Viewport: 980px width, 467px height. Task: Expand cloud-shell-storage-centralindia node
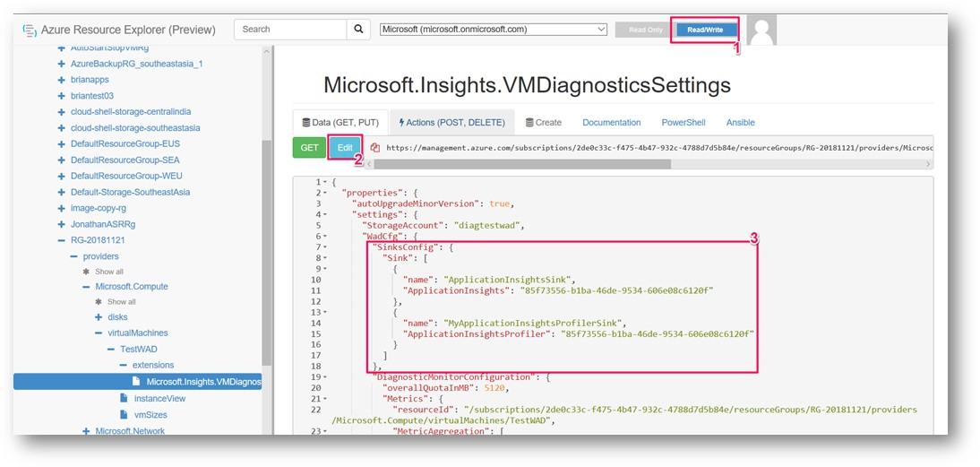61,112
